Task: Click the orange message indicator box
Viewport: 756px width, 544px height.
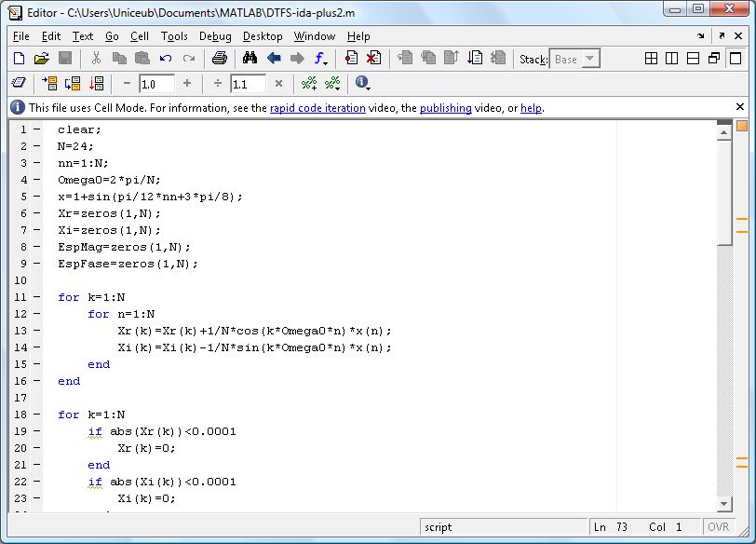Action: [742, 126]
